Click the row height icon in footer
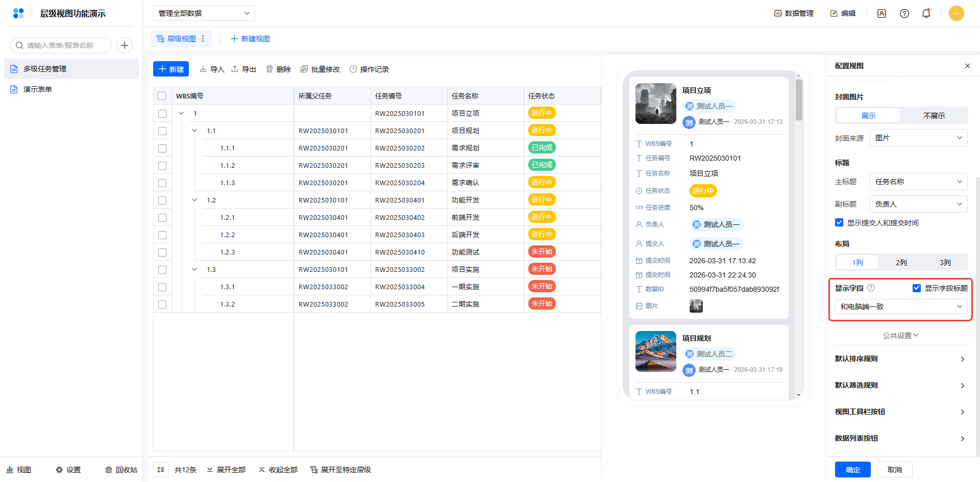This screenshot has width=980, height=482. [x=161, y=470]
